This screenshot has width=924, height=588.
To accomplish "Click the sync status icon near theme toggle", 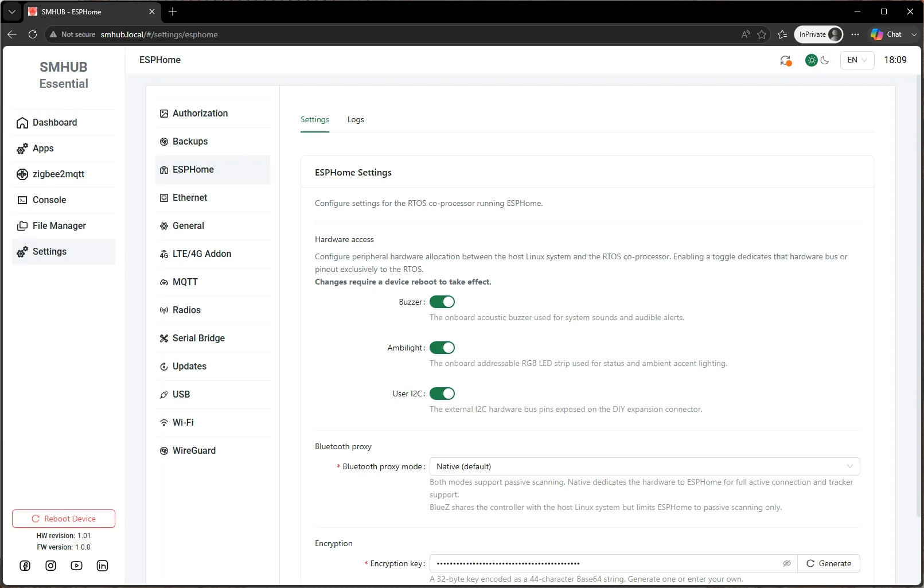I will click(786, 60).
